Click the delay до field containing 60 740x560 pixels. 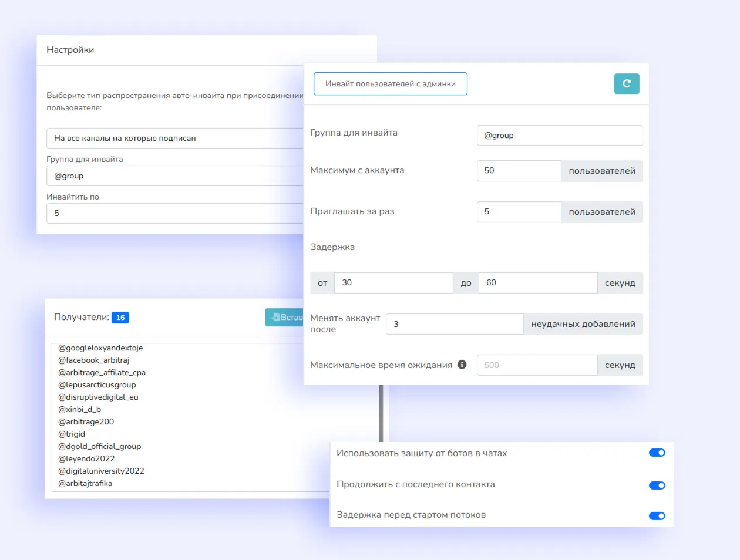tap(537, 282)
